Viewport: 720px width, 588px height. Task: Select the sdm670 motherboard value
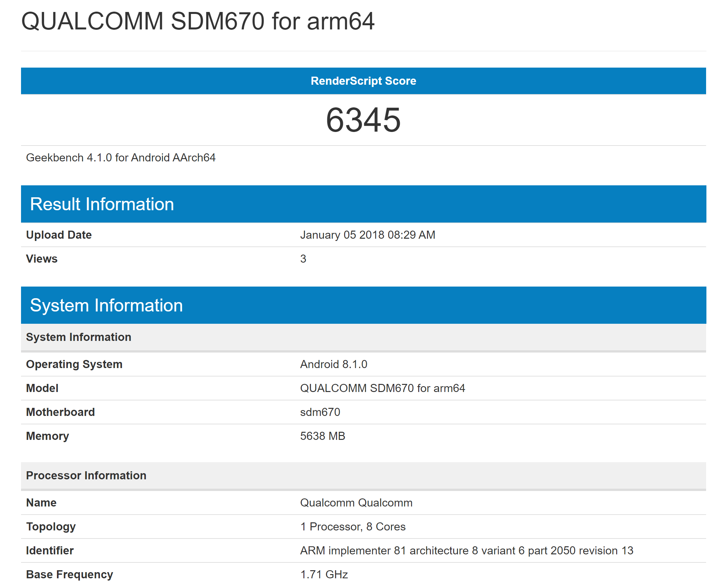[320, 412]
